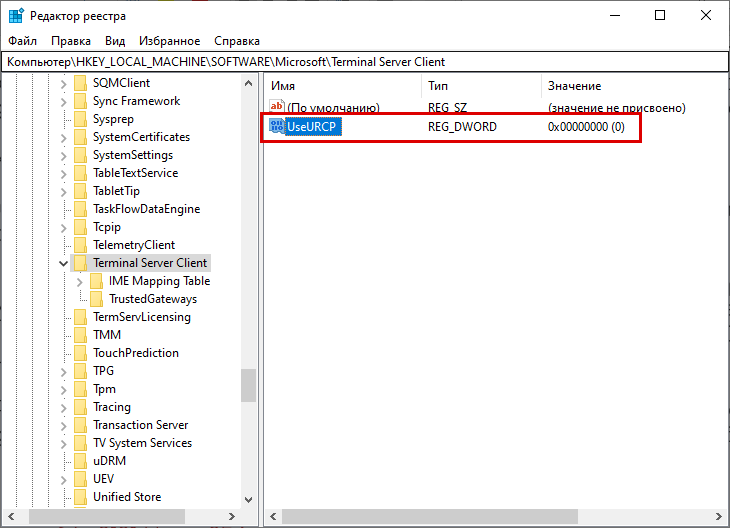Click the default string value ab icon

coord(277,107)
